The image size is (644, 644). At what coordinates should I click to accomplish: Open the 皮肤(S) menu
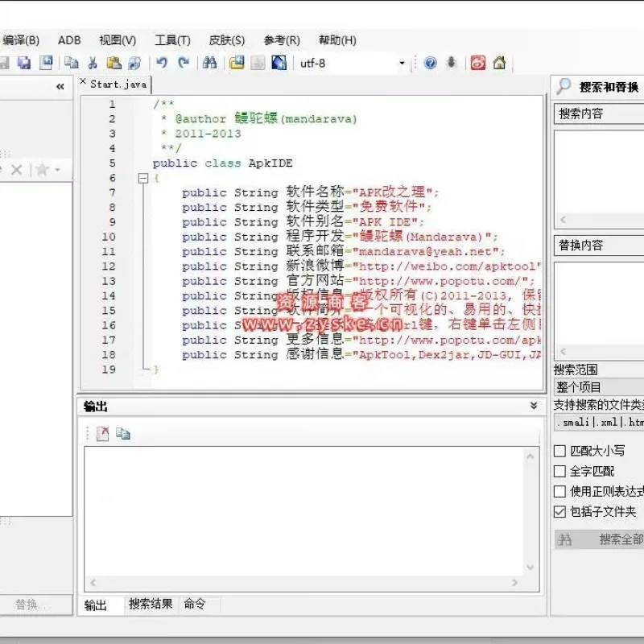coord(227,40)
